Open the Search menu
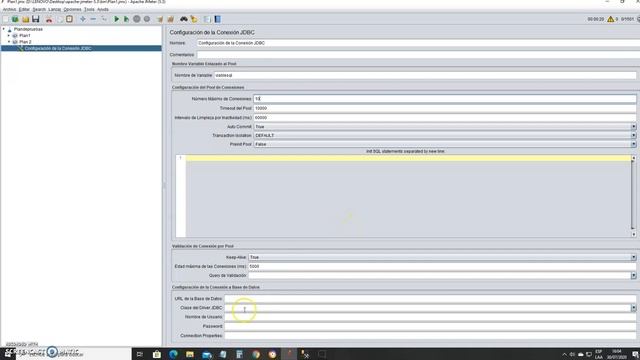 pyautogui.click(x=39, y=9)
